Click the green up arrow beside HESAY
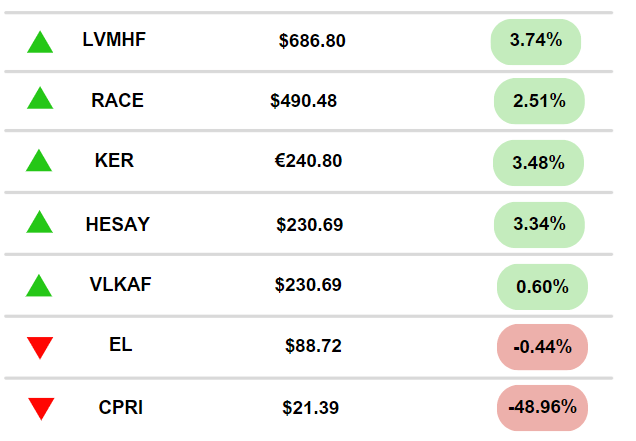Image resolution: width=636 pixels, height=441 pixels. point(39,222)
